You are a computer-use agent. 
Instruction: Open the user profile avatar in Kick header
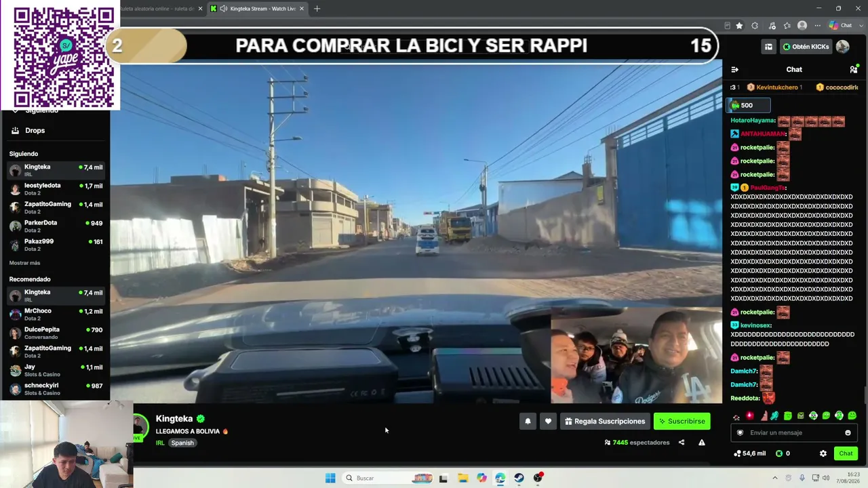pyautogui.click(x=842, y=47)
